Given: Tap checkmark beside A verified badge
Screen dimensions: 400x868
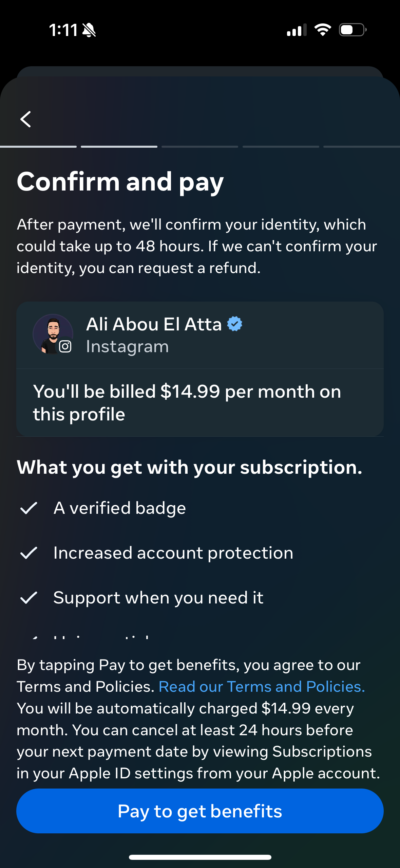Looking at the screenshot, I should 29,508.
